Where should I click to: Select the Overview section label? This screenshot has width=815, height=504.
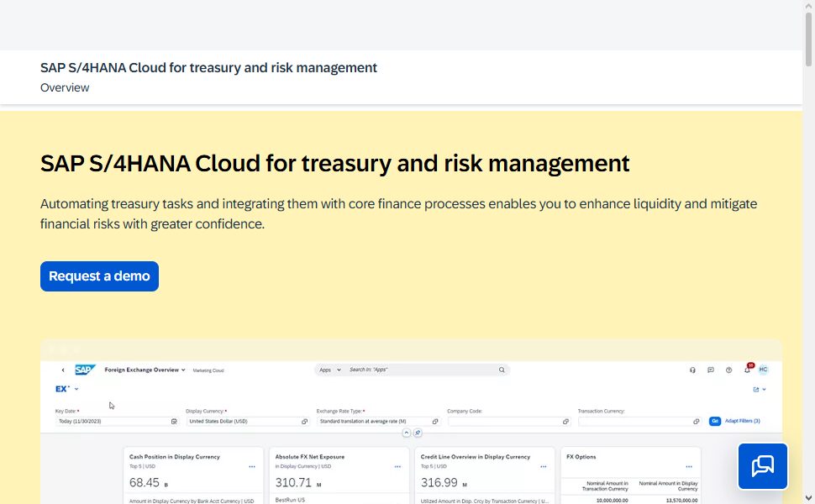coord(65,88)
